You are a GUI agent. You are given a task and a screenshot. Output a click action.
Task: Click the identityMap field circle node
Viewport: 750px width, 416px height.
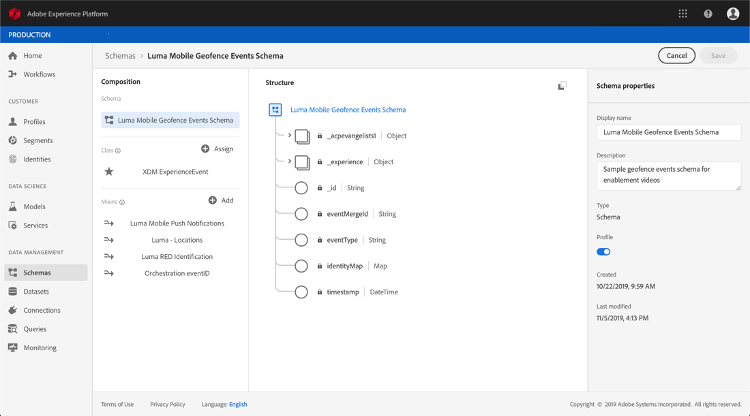point(301,266)
